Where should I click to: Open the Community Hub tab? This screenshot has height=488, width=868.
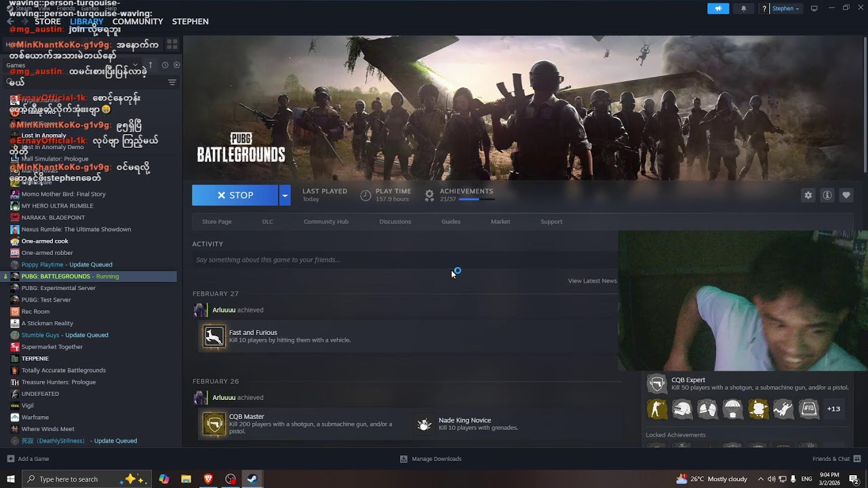(x=325, y=222)
